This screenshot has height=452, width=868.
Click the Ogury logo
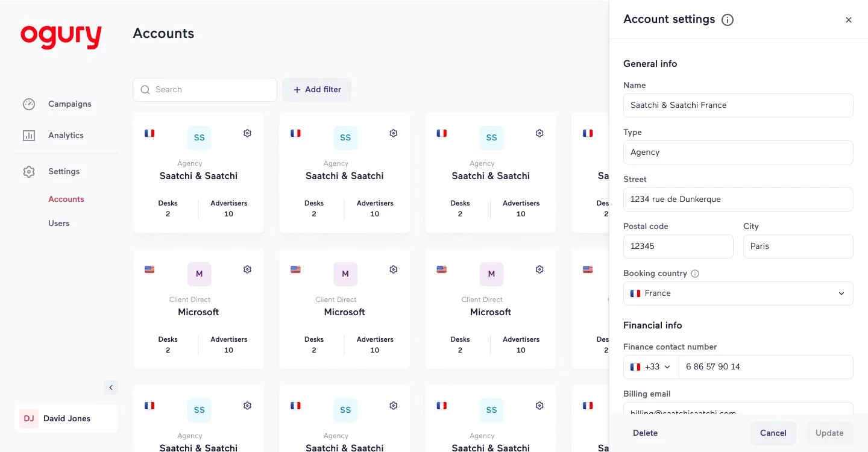(61, 36)
